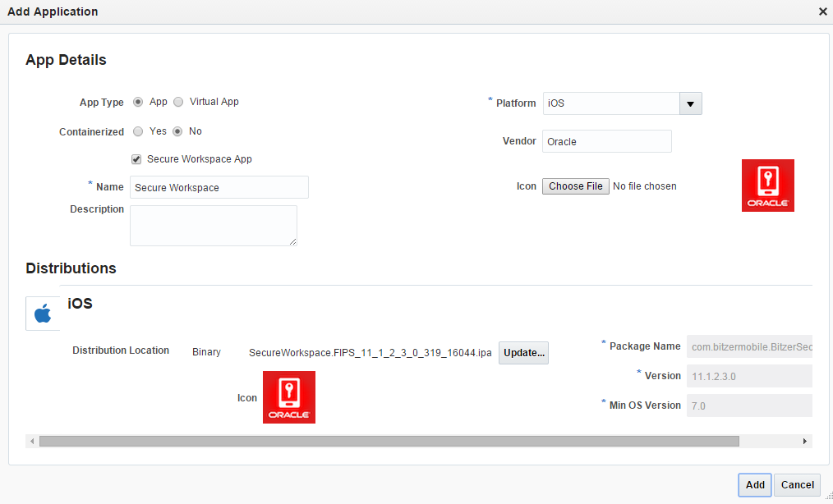The image size is (833, 504).
Task: Click the horizontal scrollbar thumb
Action: click(389, 442)
